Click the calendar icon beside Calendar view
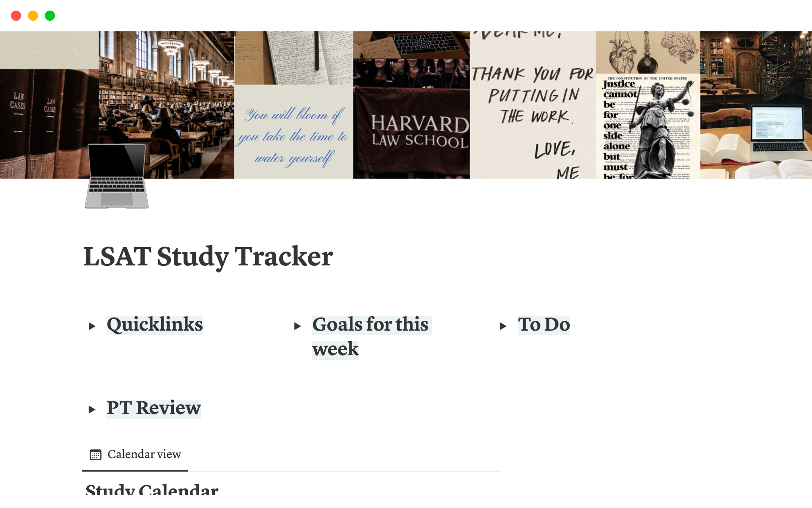Screen dimensions: 812x508 [x=96, y=454]
